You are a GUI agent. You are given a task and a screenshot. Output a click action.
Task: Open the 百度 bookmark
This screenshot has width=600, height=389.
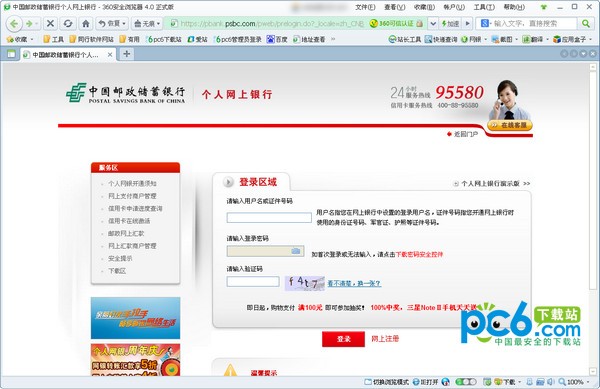(277, 39)
